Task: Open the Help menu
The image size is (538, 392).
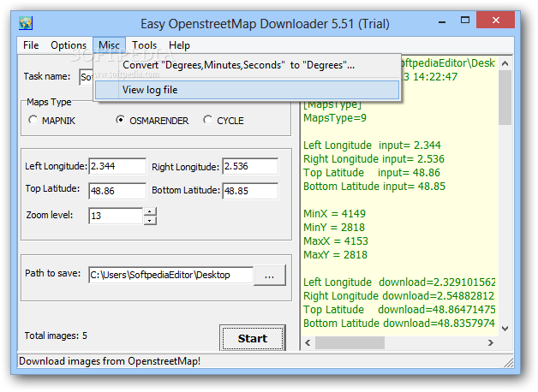Action: [179, 45]
